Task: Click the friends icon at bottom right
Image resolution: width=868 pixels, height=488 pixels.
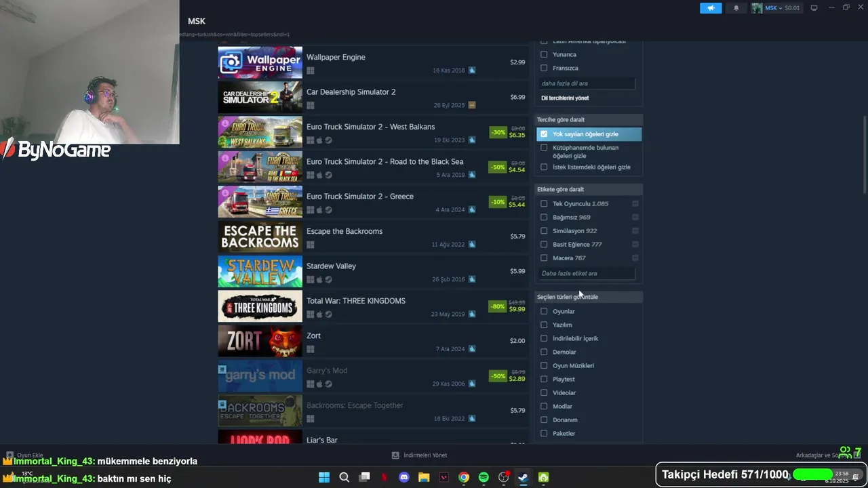Action: [845, 451]
